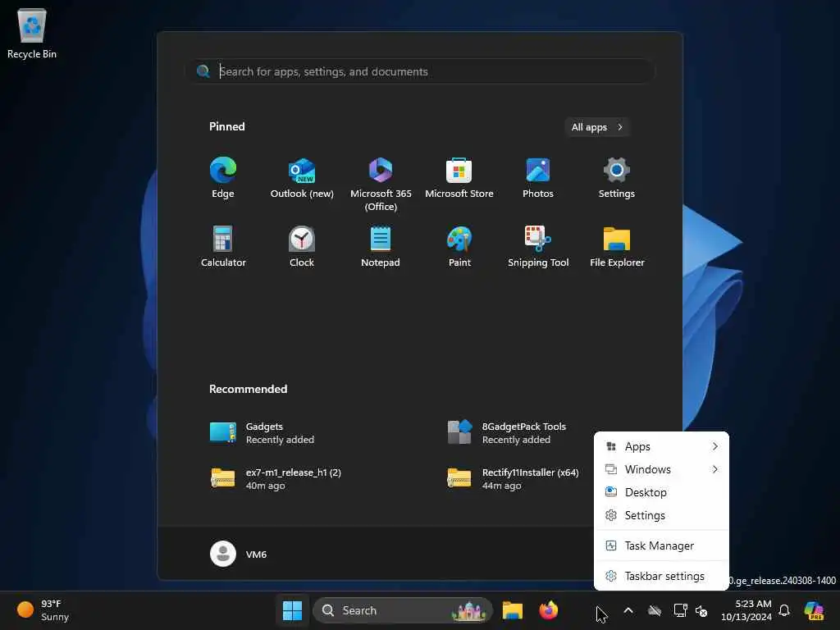Click the VM6 user account avatar
The width and height of the screenshot is (840, 630).
click(223, 554)
